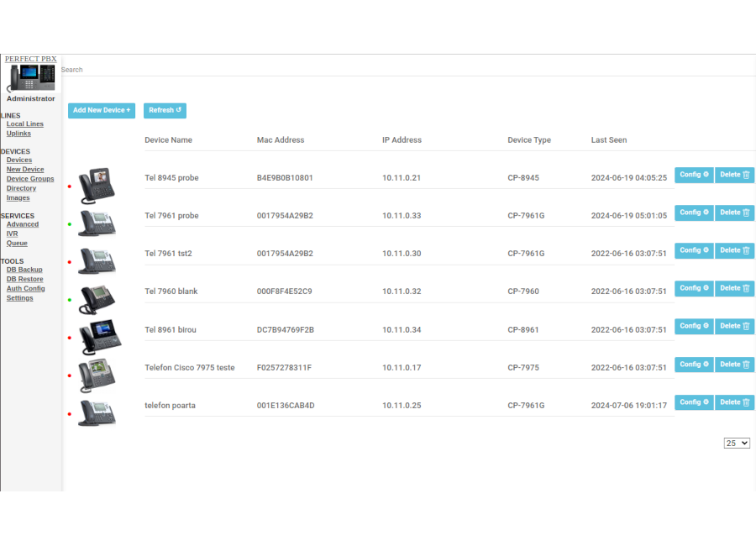Viewport: 756px width, 546px height.
Task: Click red status dot for Tel 8945 probe
Action: [x=70, y=186]
